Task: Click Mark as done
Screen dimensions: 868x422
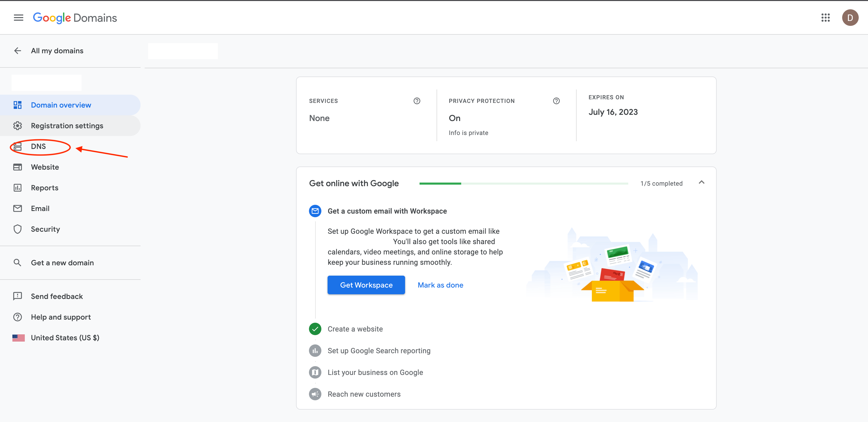Action: coord(440,285)
